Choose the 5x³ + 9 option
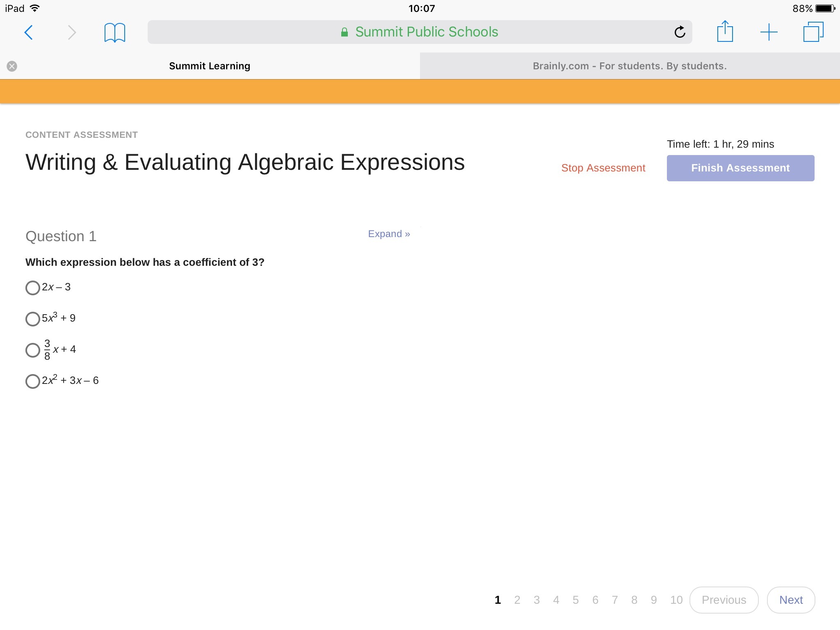The height and width of the screenshot is (630, 840). (x=33, y=319)
